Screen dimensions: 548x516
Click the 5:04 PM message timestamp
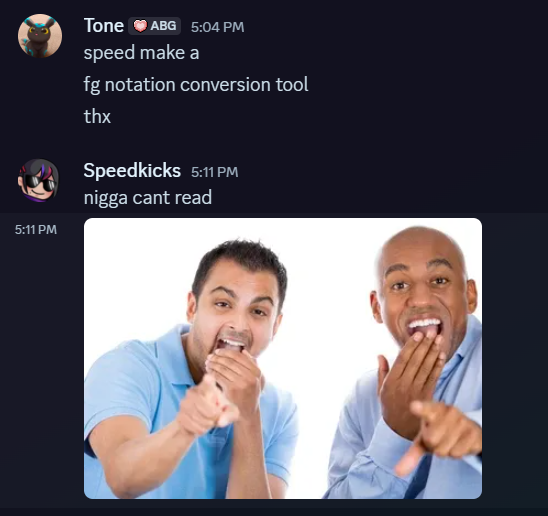[217, 27]
